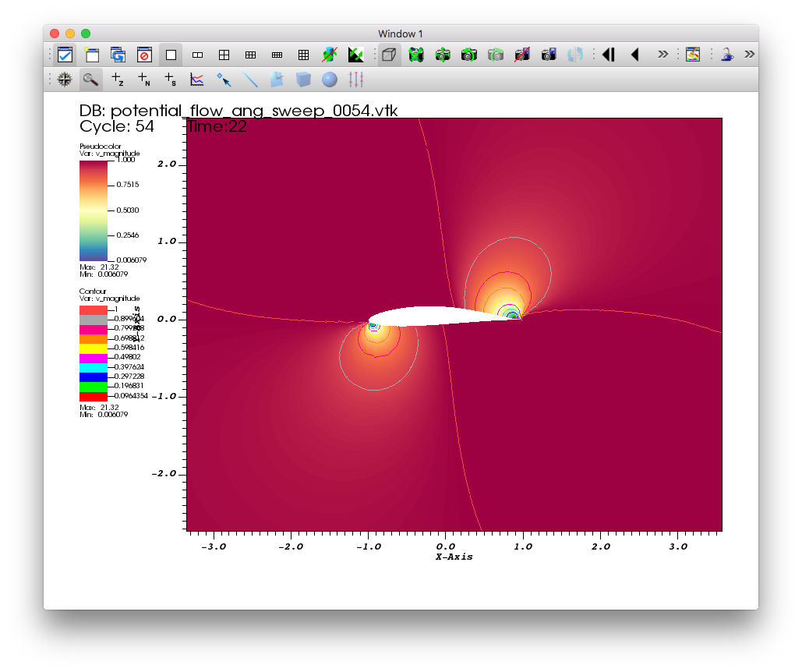Image resolution: width=802 pixels, height=672 pixels.
Task: Enable the Plane tool
Action: 277,80
